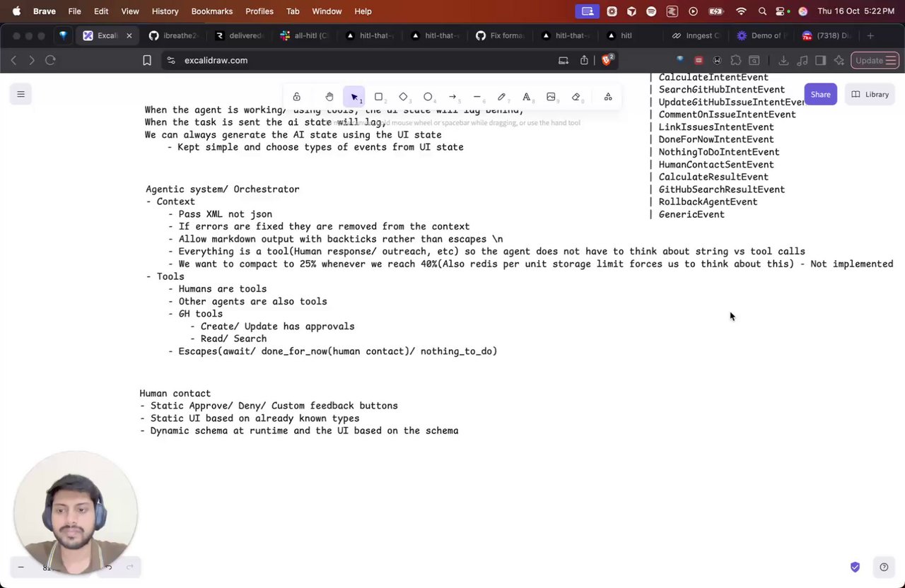The height and width of the screenshot is (588, 905).
Task: Go forward with the browser forward arrow
Action: 32,60
